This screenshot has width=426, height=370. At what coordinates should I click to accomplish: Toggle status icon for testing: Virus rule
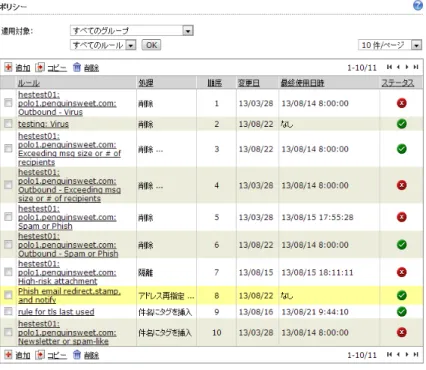tap(402, 124)
